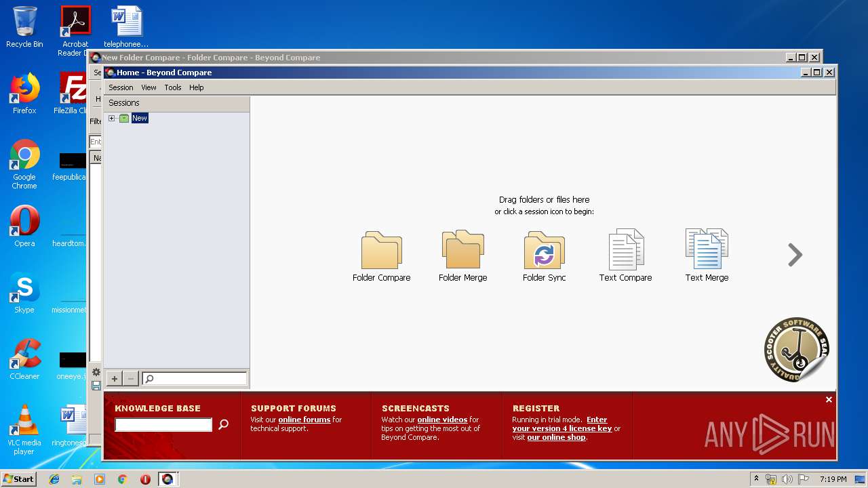Open the telephonee Word document on desktop
This screenshot has height=488, width=868.
[x=126, y=27]
